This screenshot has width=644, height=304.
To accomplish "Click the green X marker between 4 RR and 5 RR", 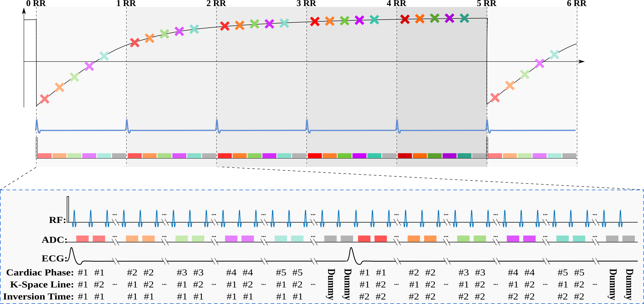I will (434, 18).
